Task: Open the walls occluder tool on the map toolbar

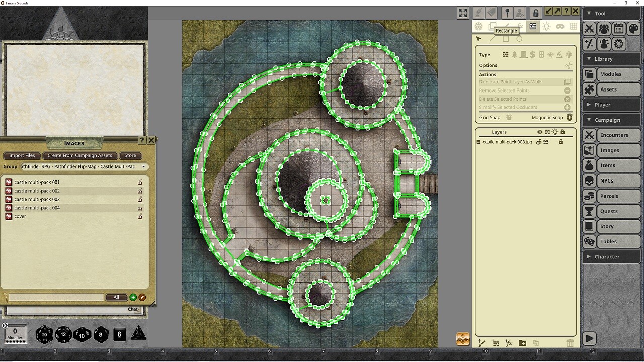Action: [532, 26]
